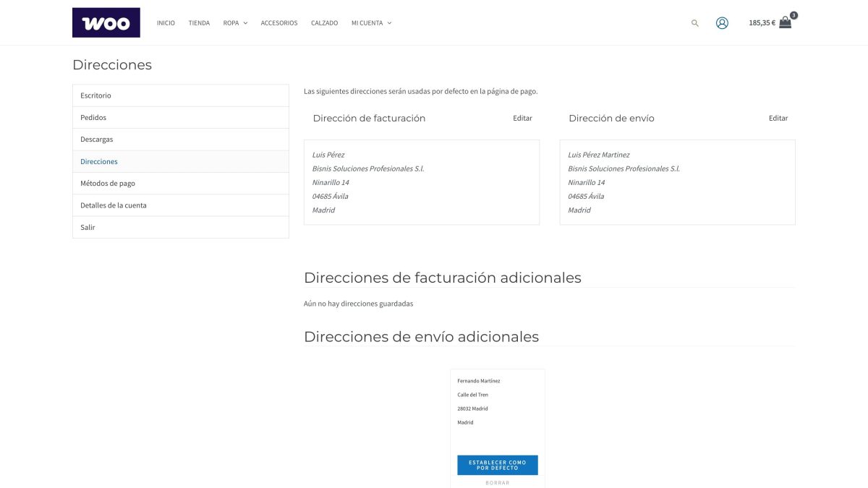Open the shopping cart icon
The image size is (868, 488).
pyautogui.click(x=785, y=23)
